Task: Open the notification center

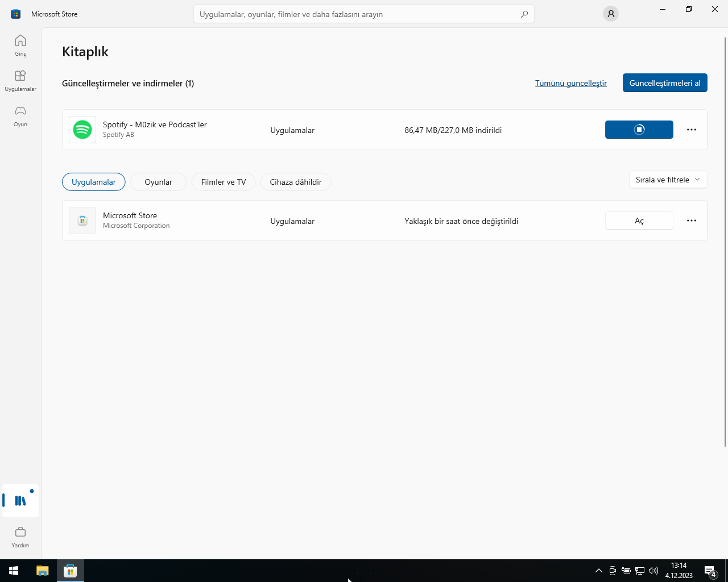Action: pos(710,571)
